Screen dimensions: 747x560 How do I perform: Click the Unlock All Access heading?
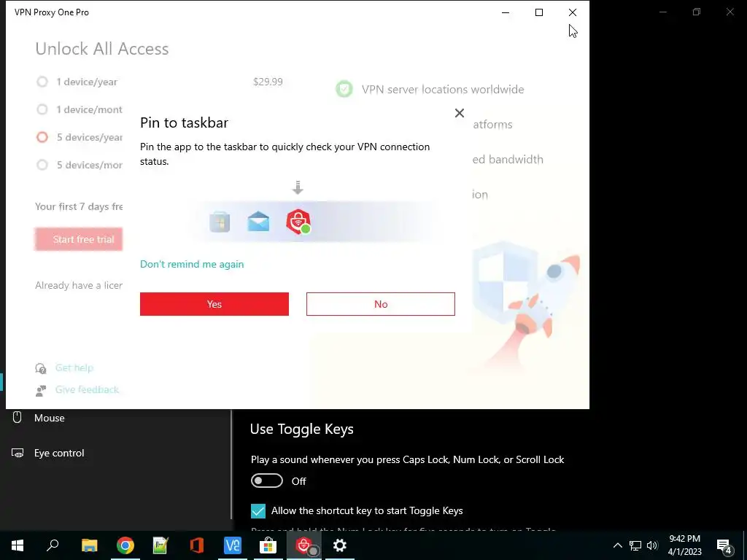pyautogui.click(x=102, y=49)
